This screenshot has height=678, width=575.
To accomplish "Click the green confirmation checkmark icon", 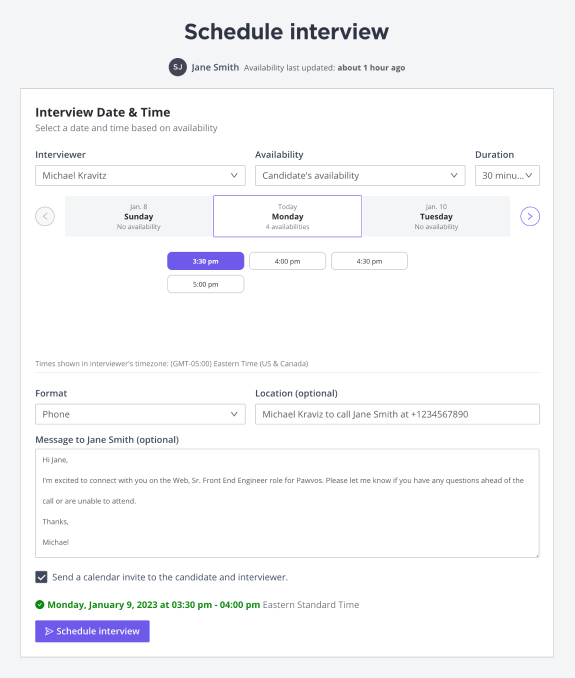I will (x=40, y=604).
